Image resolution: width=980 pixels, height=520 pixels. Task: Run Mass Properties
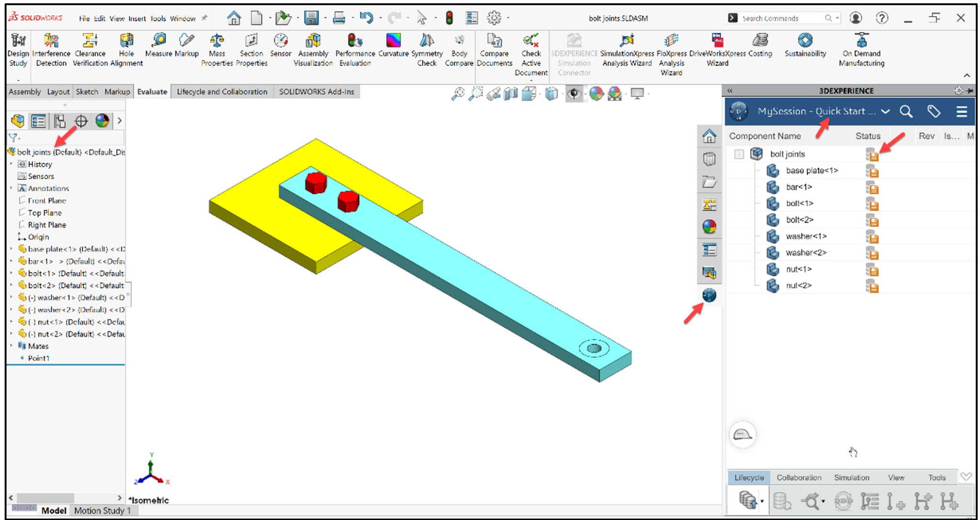216,45
